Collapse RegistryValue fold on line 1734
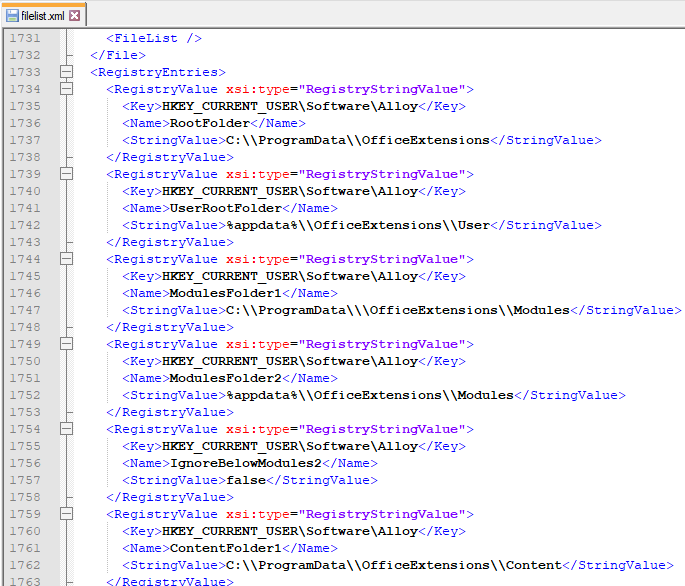Image resolution: width=685 pixels, height=586 pixels. click(x=66, y=89)
